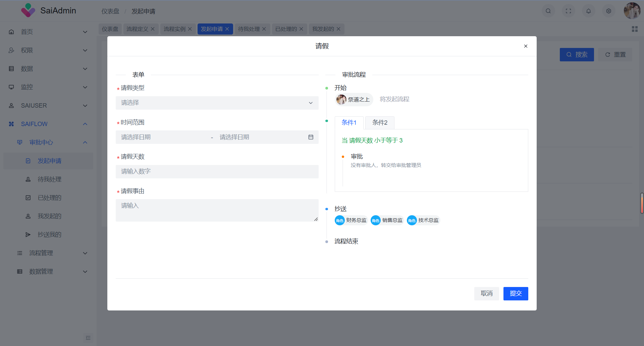Open notifications bell icon
The image size is (644, 346).
pyautogui.click(x=588, y=11)
